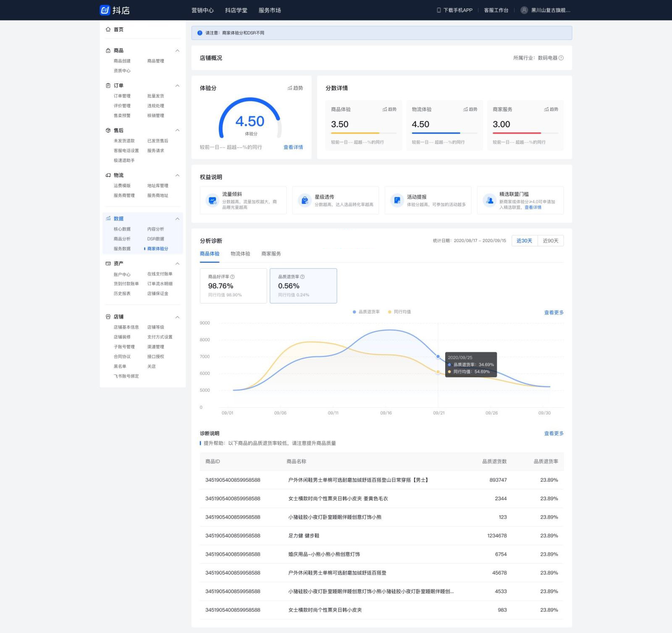Collapse the 商品 sidebar section
672x633 pixels.
click(x=177, y=50)
